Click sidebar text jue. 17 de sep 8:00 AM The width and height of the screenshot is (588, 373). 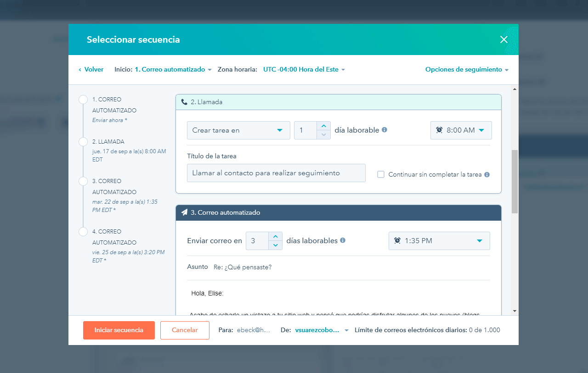point(129,156)
